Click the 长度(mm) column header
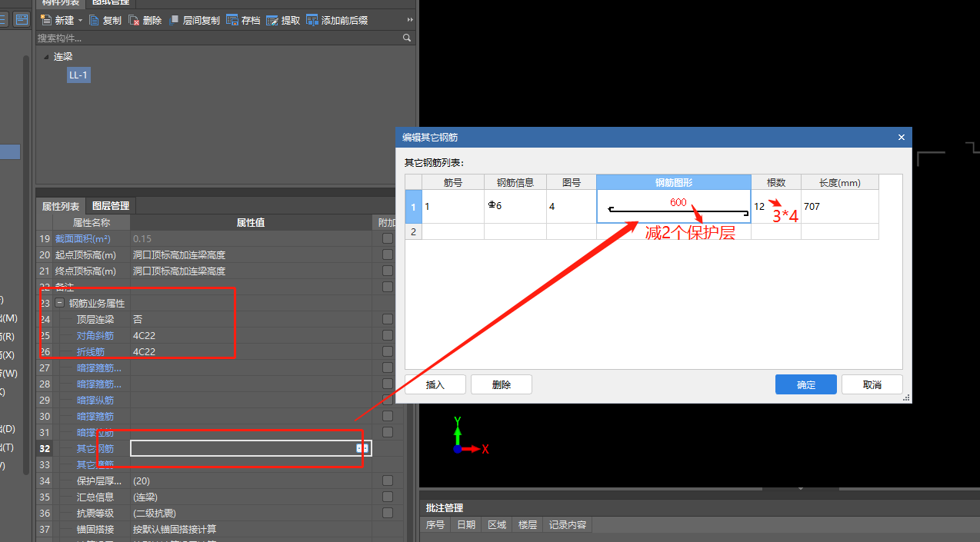 coord(840,182)
